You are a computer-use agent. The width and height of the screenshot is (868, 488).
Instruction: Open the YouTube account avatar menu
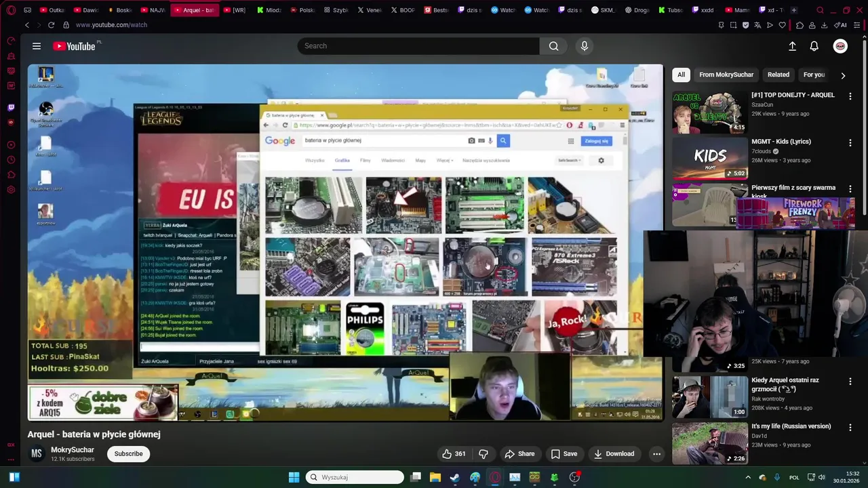click(x=840, y=46)
